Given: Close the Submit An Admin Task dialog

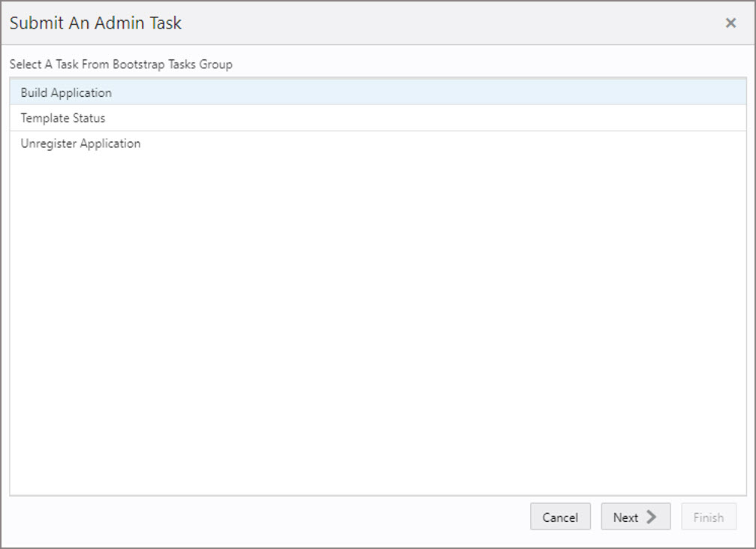Looking at the screenshot, I should click(x=730, y=23).
